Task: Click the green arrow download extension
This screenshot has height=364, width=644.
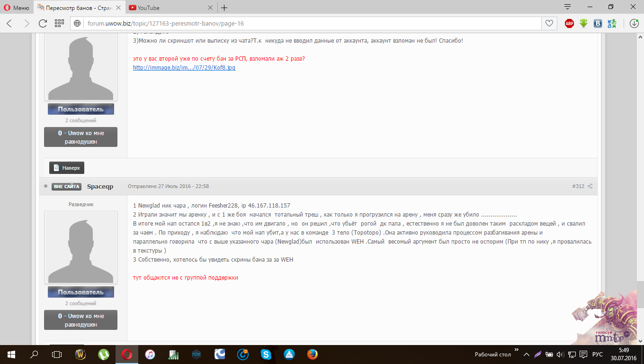Action: point(584,23)
